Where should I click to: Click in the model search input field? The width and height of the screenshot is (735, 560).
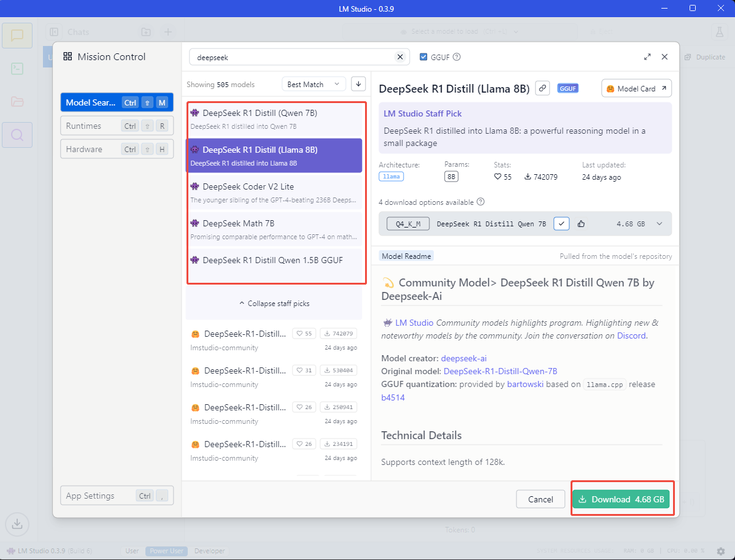tap(292, 57)
